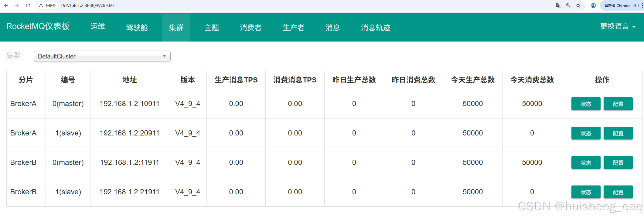Screen dimensions: 644x217
Task: Click the 编号 column header
Action: [x=68, y=80]
